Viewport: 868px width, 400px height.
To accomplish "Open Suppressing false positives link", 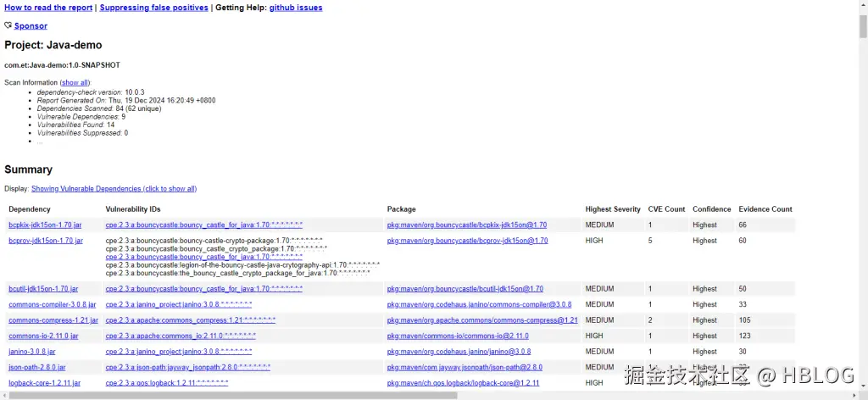I will coord(154,8).
